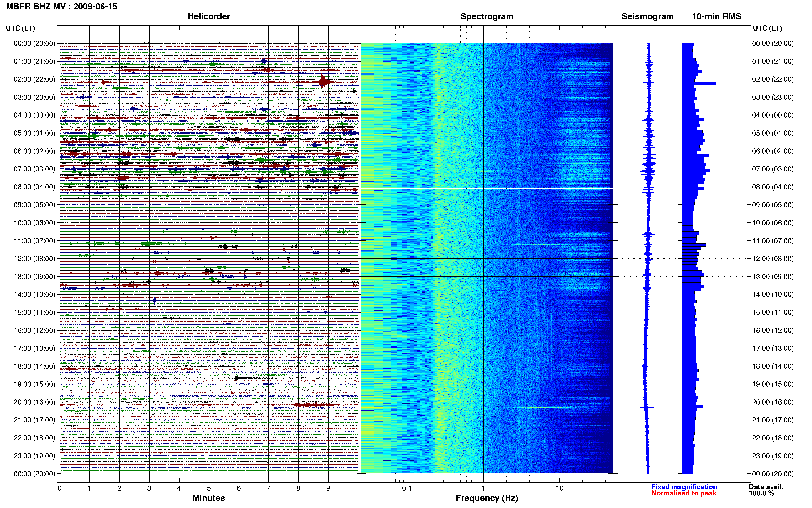Select the Helicorder panel heading
Image resolution: width=812 pixels, height=508 pixels.
(209, 16)
